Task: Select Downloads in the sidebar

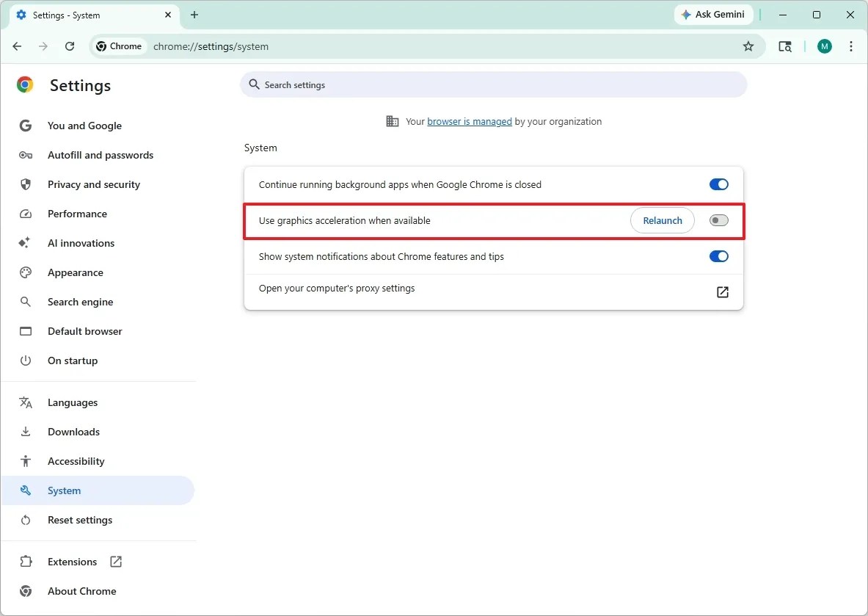Action: click(73, 432)
